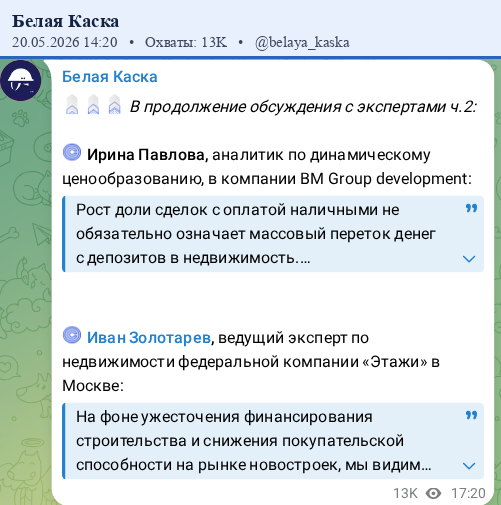Click the bold name Ирина Павлова
Image resolution: width=501 pixels, height=505 pixels.
(147, 155)
